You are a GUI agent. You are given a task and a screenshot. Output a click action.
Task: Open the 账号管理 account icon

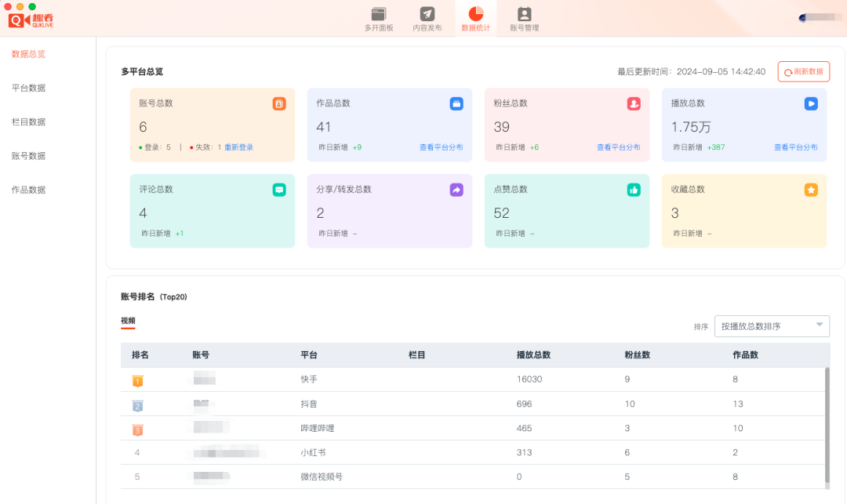[x=525, y=14]
